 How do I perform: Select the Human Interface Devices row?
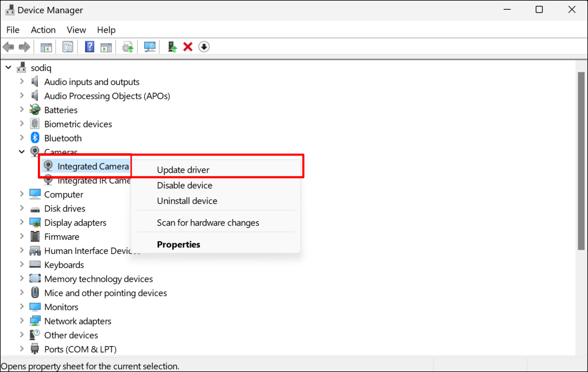pos(88,250)
